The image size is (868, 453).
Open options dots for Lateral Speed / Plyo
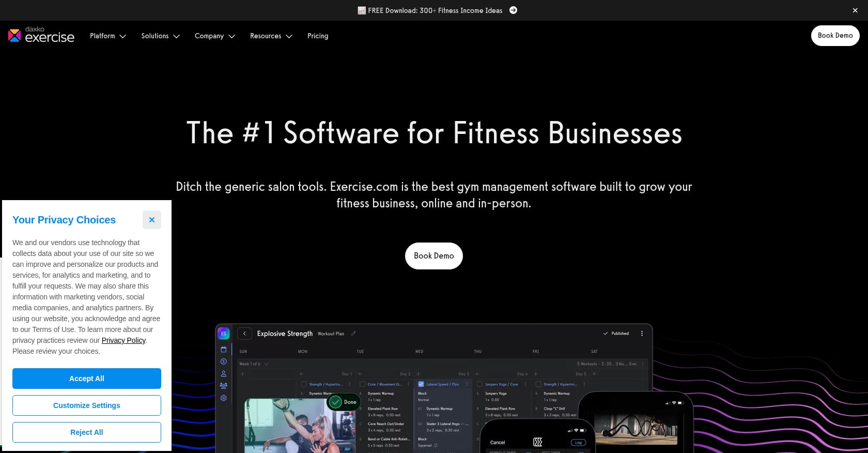click(467, 384)
